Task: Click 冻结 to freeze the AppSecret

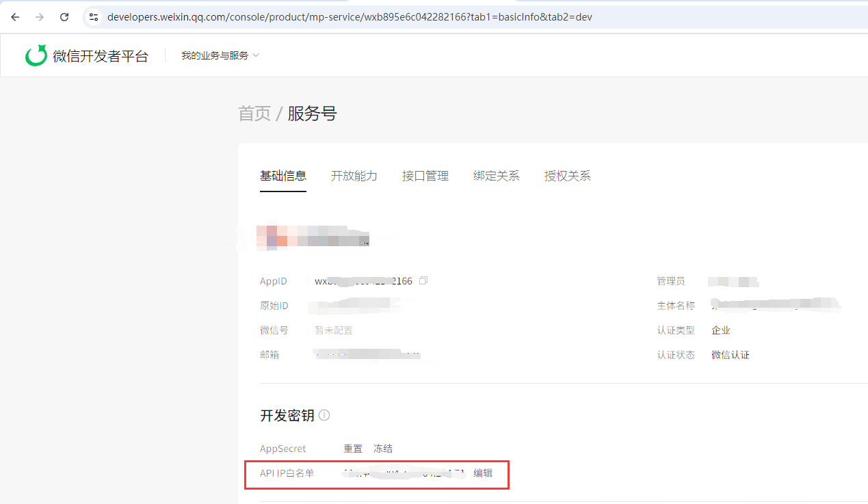Action: pyautogui.click(x=383, y=449)
